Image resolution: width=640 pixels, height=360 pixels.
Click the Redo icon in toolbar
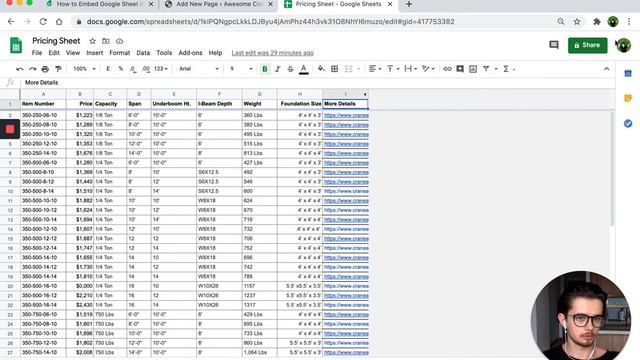click(32, 69)
